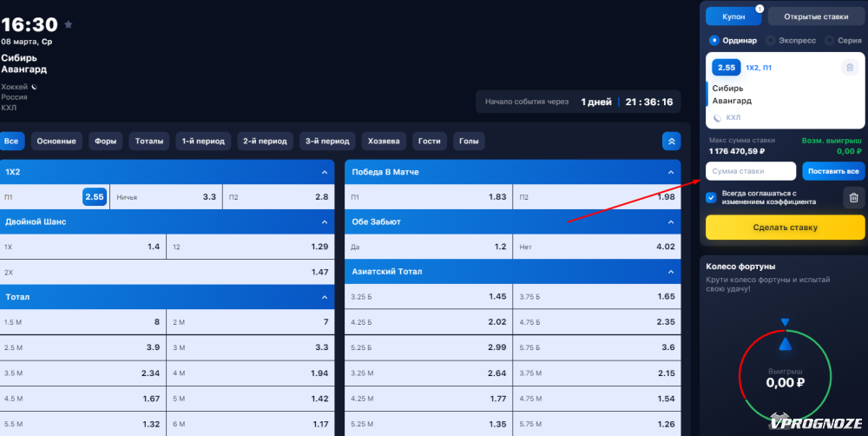The width and height of the screenshot is (868, 436).
Task: Click the 2.55 odds badge in coupon
Action: click(x=727, y=68)
